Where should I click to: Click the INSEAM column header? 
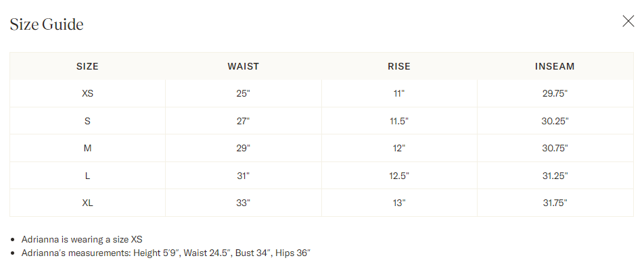tap(555, 66)
